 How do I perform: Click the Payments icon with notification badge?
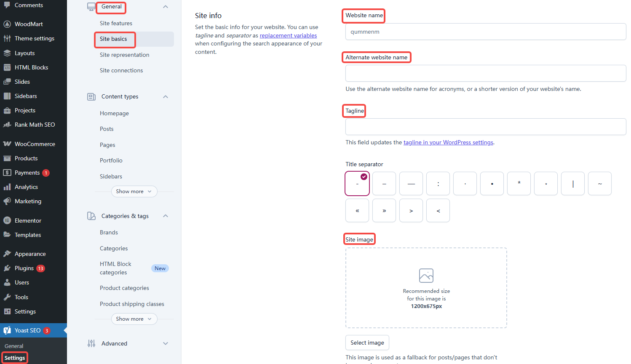click(x=7, y=173)
